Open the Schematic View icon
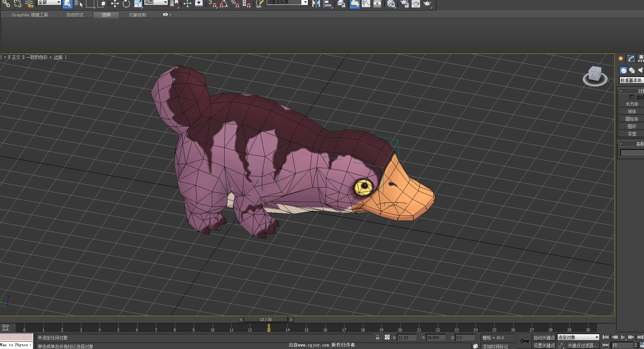 click(377, 4)
